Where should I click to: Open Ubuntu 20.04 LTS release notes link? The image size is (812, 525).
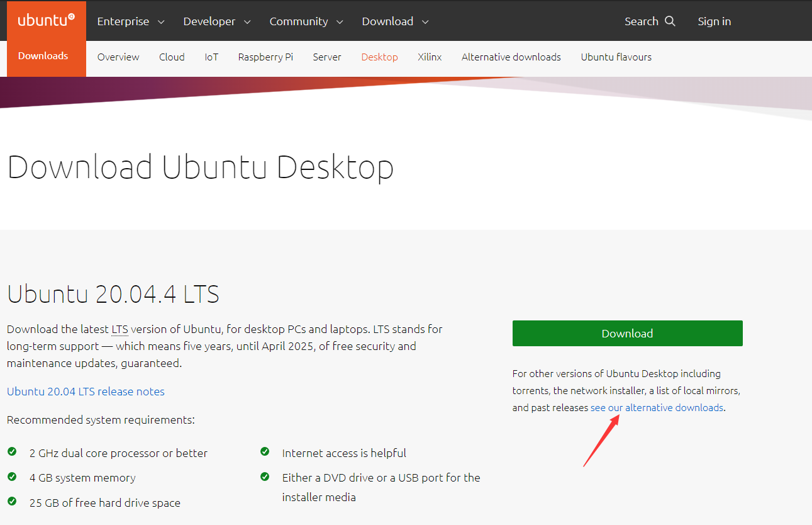[86, 392]
